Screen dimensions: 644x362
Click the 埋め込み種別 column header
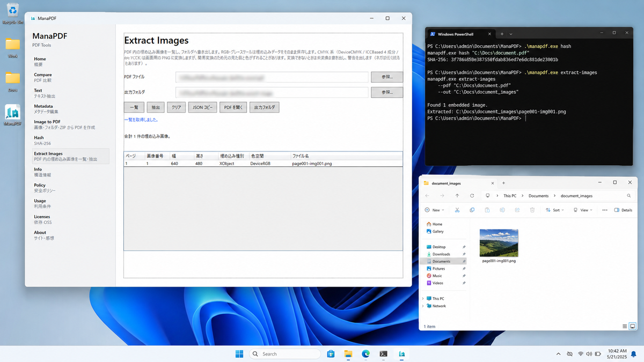click(233, 156)
